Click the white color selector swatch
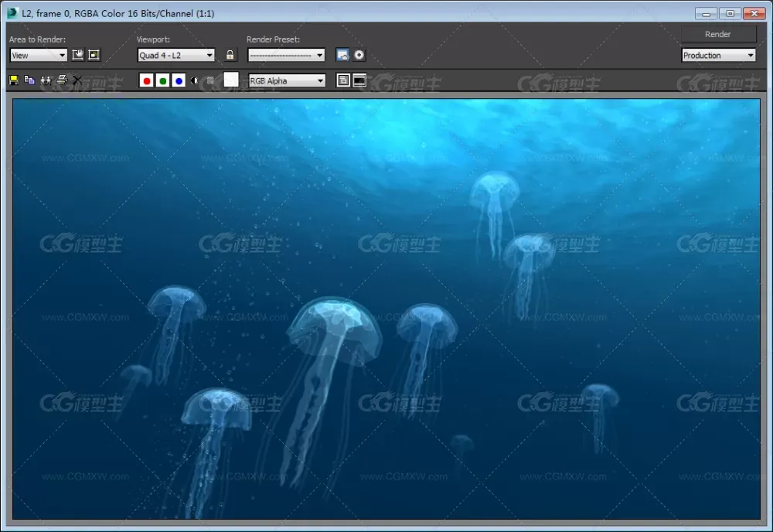Viewport: 773px width, 532px height. click(x=231, y=80)
